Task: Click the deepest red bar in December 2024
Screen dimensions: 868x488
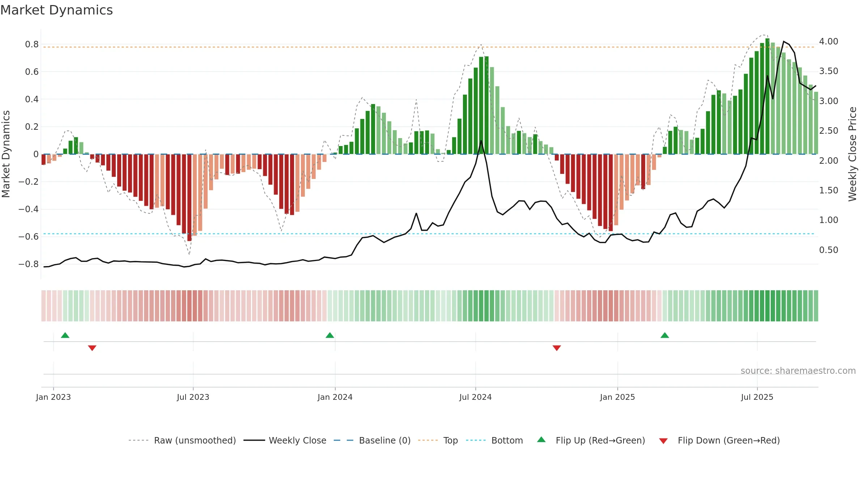Action: (x=611, y=193)
